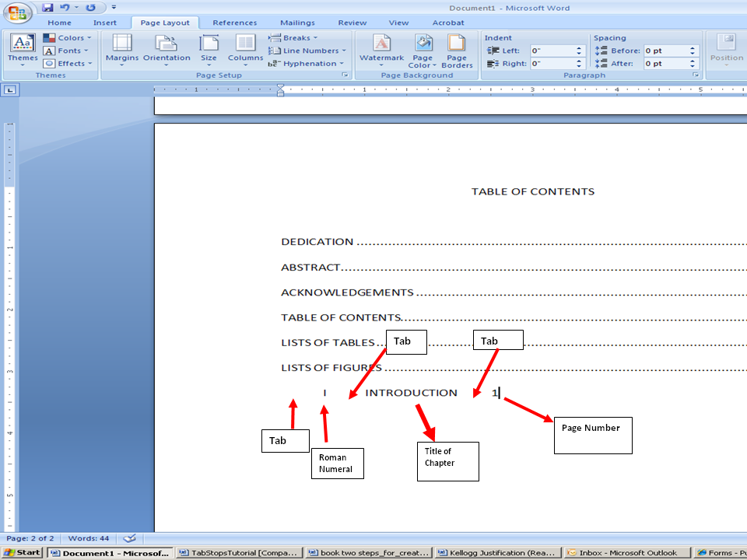Click the ACKNOWLEDGEMENTS entry line

(514, 292)
